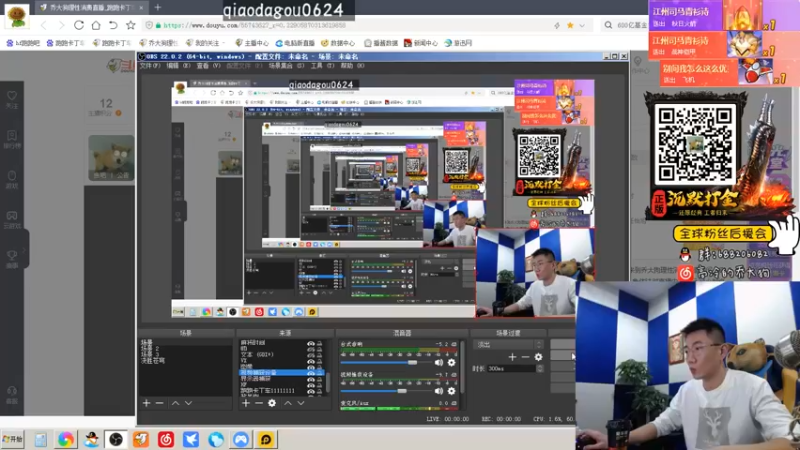800x450 pixels.
Task: Open properties gear for selected source
Action: click(272, 403)
